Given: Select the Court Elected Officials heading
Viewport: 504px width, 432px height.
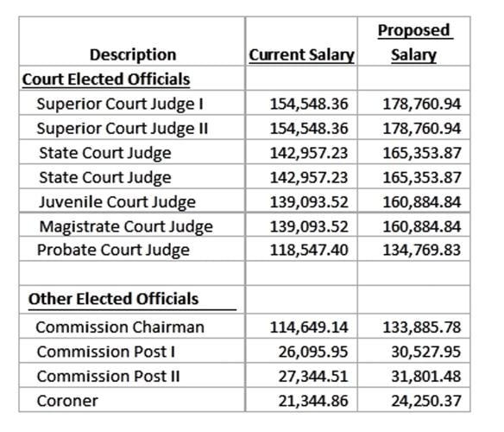Looking at the screenshot, I should 106,79.
